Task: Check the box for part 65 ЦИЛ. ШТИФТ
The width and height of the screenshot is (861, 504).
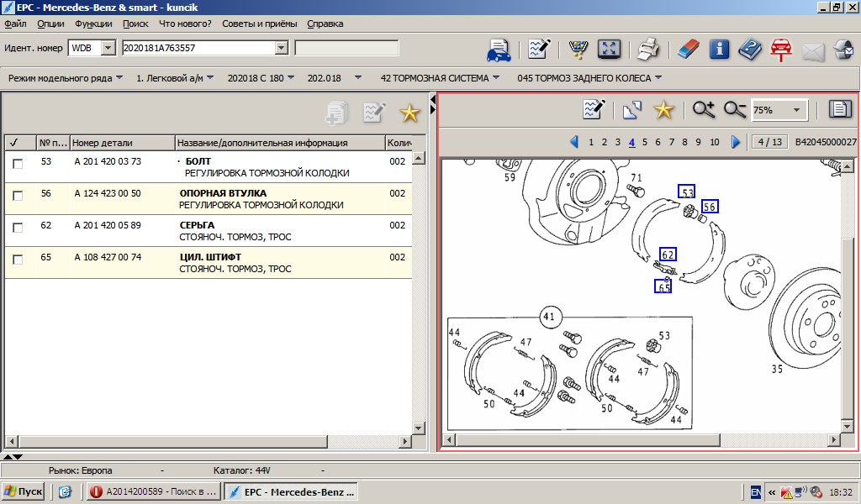Action: tap(18, 260)
